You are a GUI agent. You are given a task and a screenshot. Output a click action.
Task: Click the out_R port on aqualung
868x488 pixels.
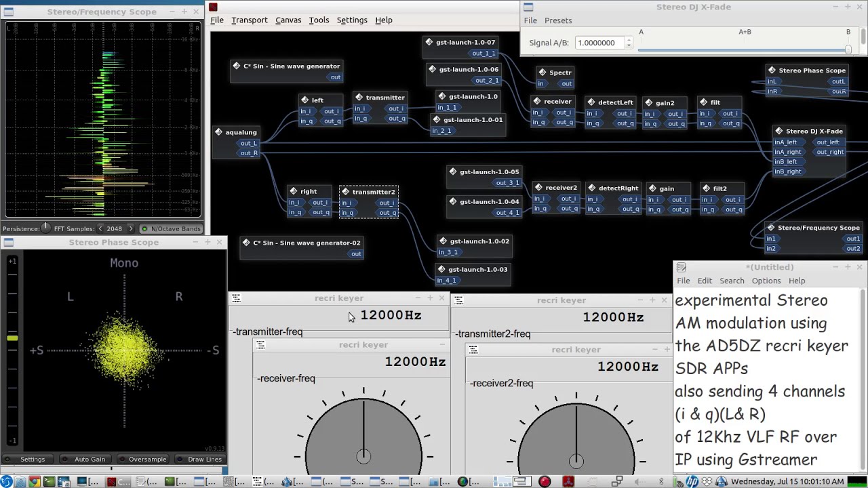click(249, 153)
